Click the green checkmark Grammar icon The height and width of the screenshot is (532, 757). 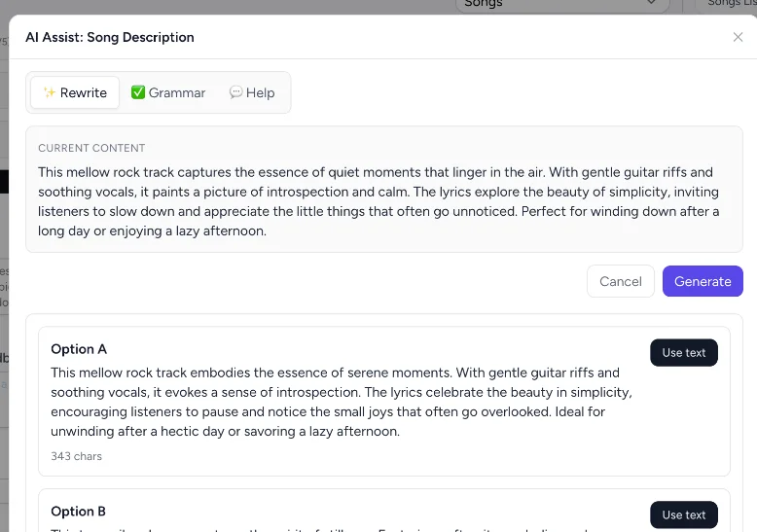(138, 93)
